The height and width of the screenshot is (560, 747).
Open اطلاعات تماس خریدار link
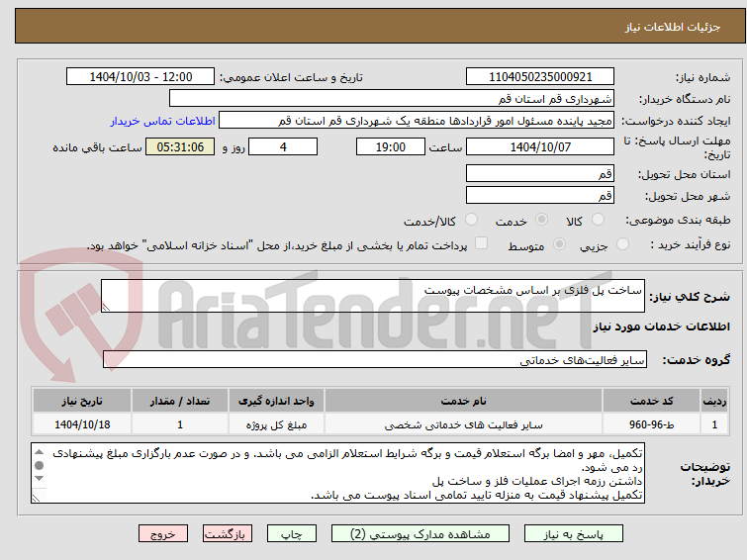(x=163, y=121)
